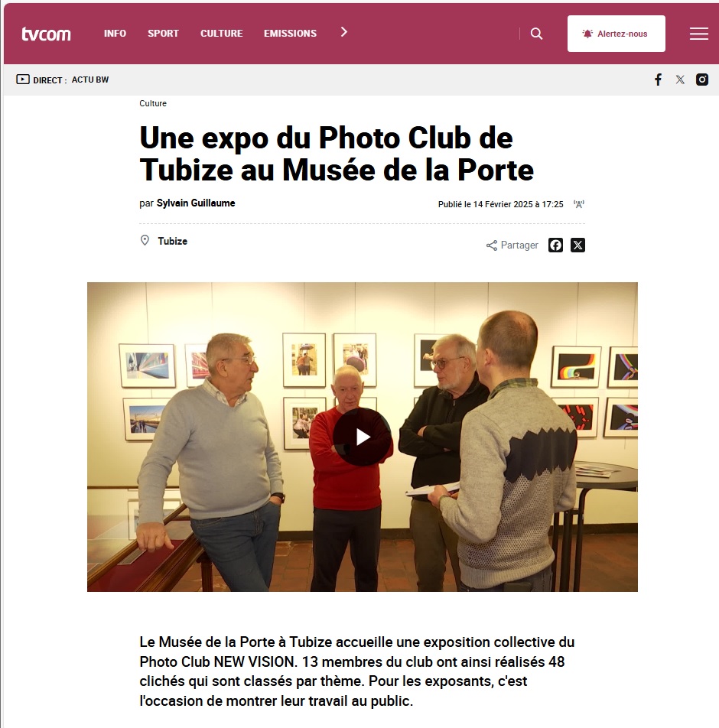Open the SPORT menu item
Image resolution: width=719 pixels, height=728 pixels.
pos(163,34)
